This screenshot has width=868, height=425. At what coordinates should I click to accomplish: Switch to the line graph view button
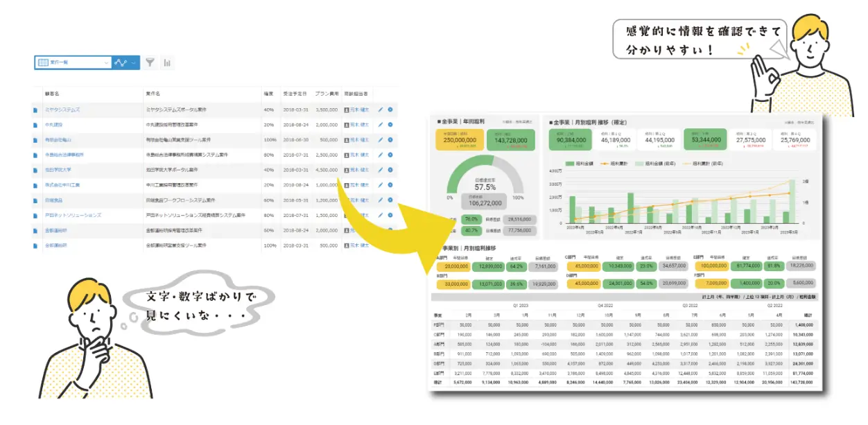[x=121, y=62]
